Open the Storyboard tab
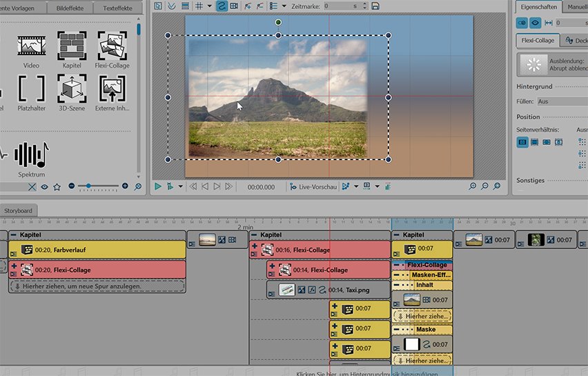Image resolution: width=588 pixels, height=376 pixels. coord(19,210)
